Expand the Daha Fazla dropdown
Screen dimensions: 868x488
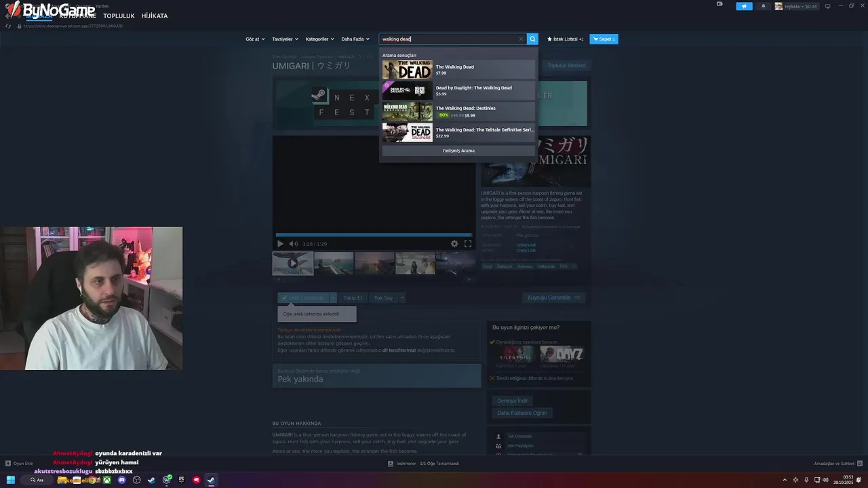point(355,39)
